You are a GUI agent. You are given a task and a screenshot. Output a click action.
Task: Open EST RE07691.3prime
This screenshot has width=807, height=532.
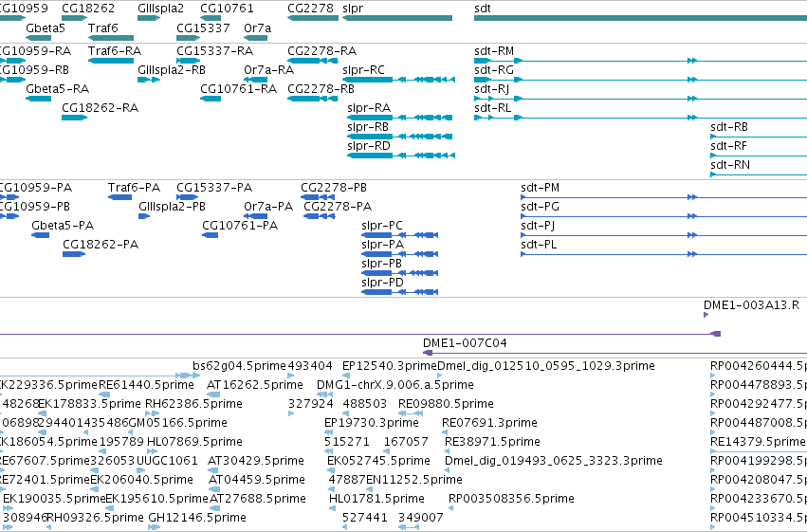[489, 424]
